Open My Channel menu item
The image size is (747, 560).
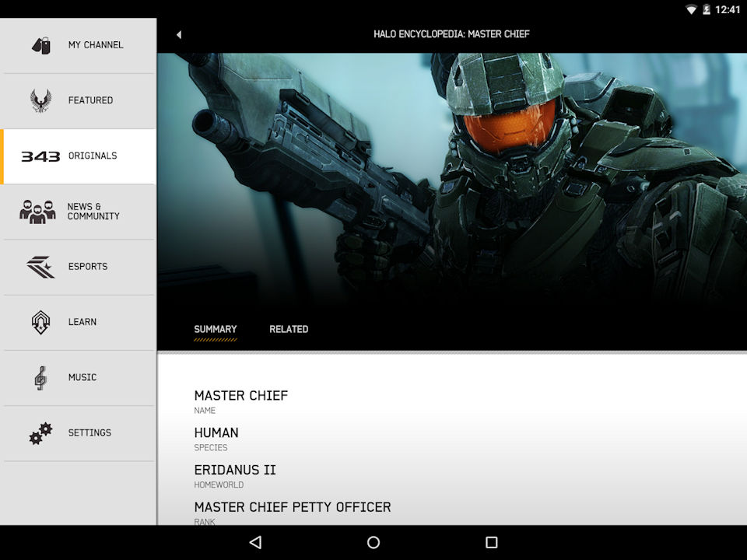[x=78, y=46]
